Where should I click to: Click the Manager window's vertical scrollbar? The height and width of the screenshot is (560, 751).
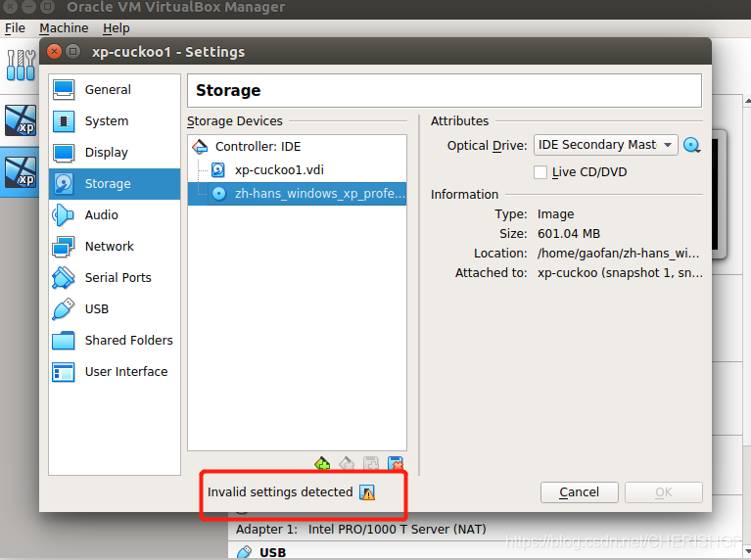point(747,326)
